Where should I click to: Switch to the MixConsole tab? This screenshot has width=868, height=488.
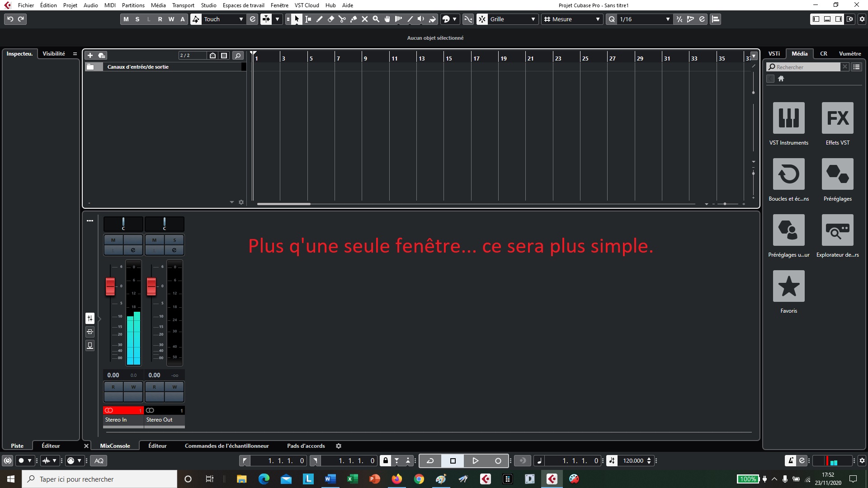pyautogui.click(x=115, y=446)
